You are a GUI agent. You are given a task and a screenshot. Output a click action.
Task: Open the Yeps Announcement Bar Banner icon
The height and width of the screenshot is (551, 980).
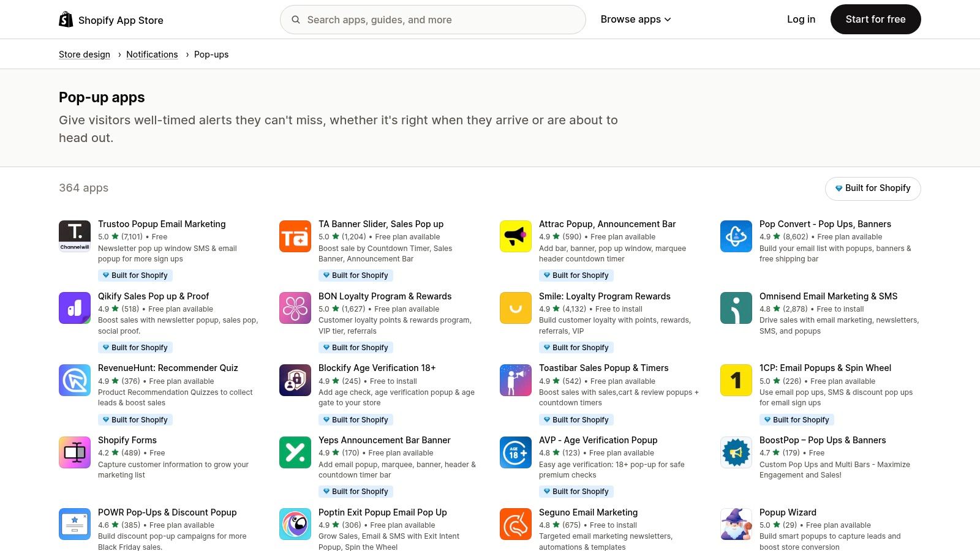tap(295, 452)
